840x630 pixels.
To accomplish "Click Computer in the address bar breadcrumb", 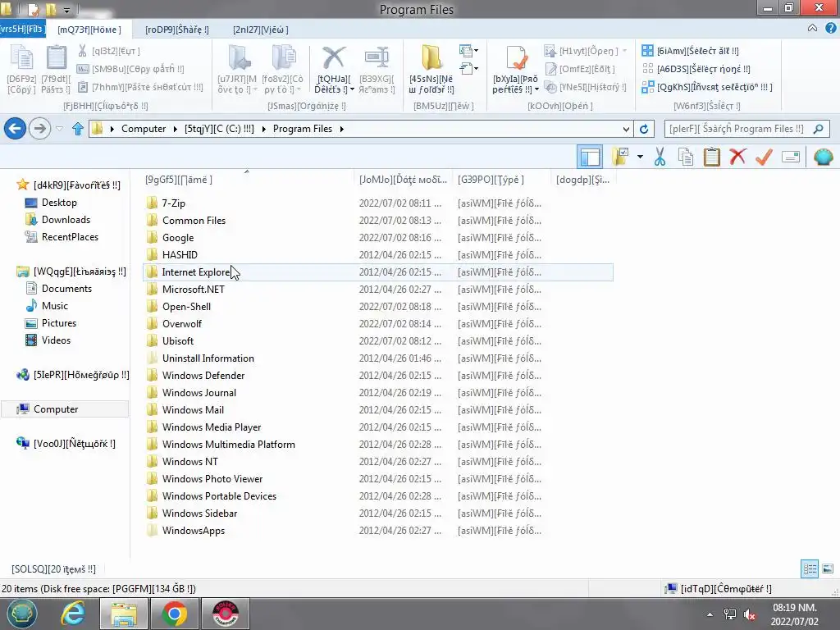I will pos(144,129).
